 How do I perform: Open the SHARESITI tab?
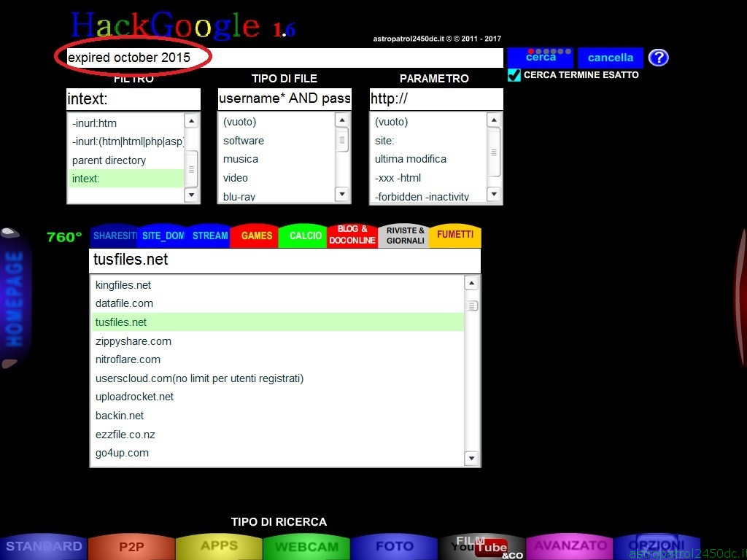tap(115, 236)
